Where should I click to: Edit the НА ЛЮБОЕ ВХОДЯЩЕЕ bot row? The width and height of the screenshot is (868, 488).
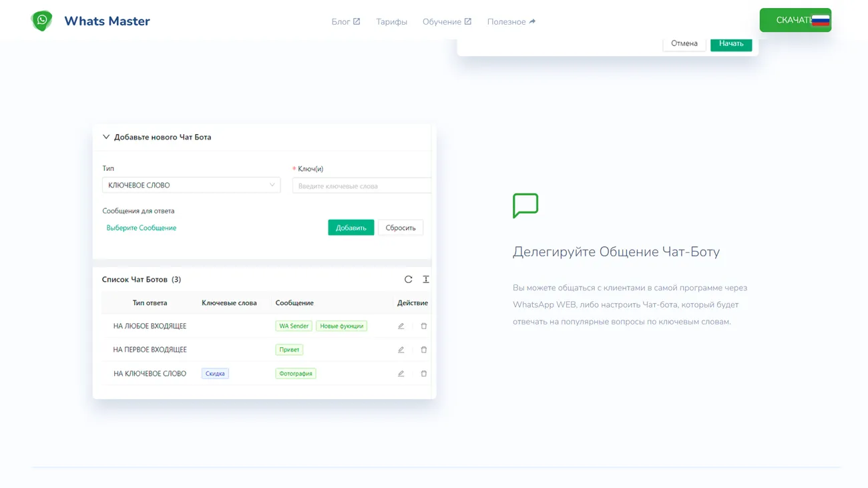(401, 326)
